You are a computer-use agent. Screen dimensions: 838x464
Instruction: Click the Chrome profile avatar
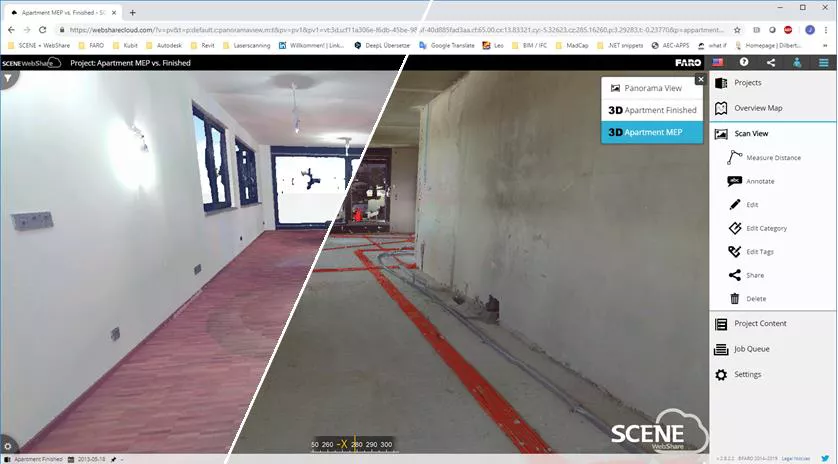point(810,30)
